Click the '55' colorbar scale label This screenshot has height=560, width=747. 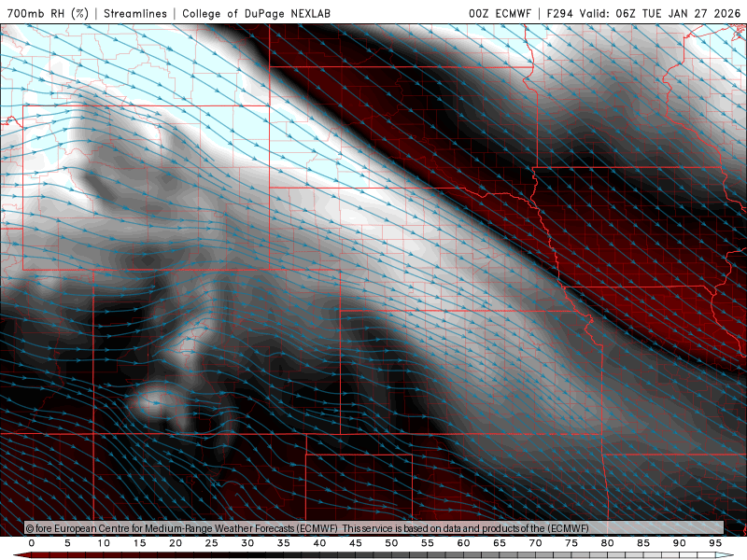point(428,543)
